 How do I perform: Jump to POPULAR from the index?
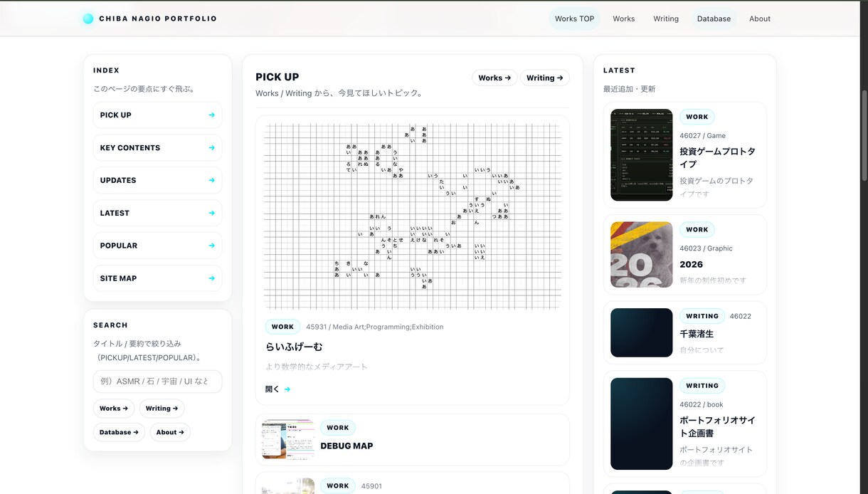(x=157, y=246)
